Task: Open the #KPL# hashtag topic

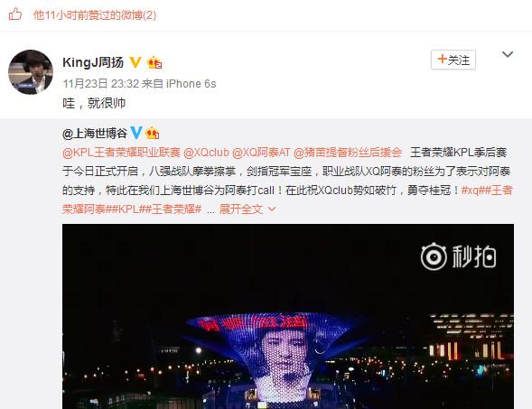Action: coord(128,209)
